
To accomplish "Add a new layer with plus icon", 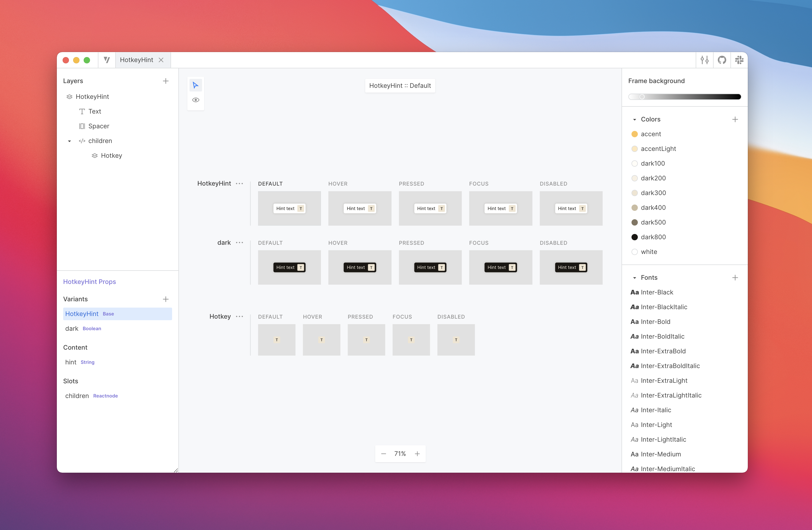I will coord(166,81).
